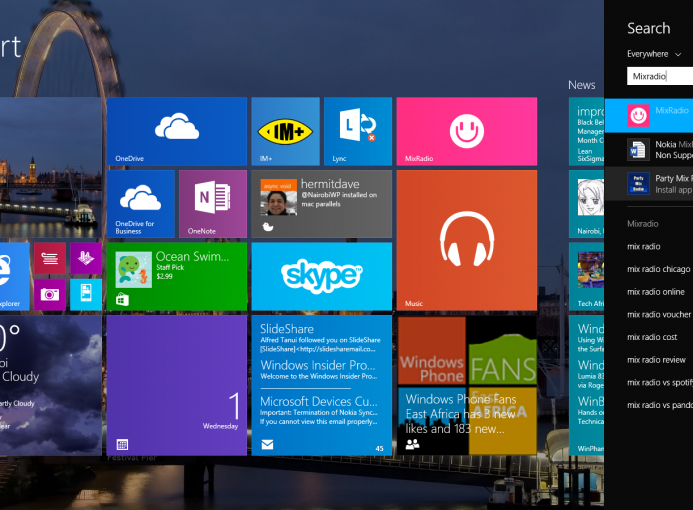Open the Mail tile with SlideShare message
This screenshot has width=693, height=510.
pyautogui.click(x=322, y=385)
